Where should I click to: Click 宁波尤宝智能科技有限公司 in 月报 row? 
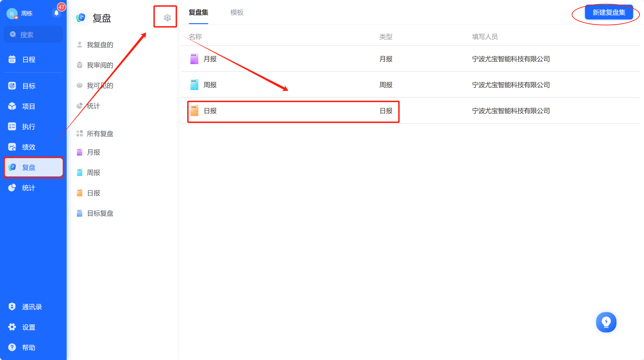tap(511, 59)
